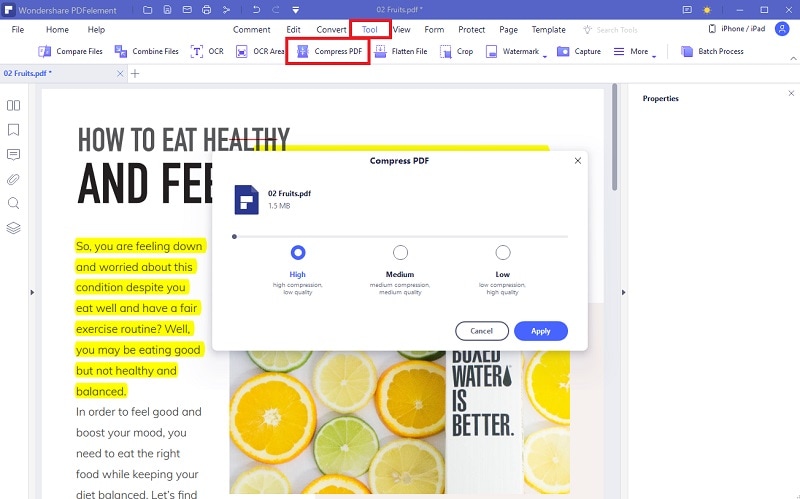Click the vertical document scrollbar
Image resolution: width=800 pixels, height=499 pixels.
pyautogui.click(x=614, y=137)
